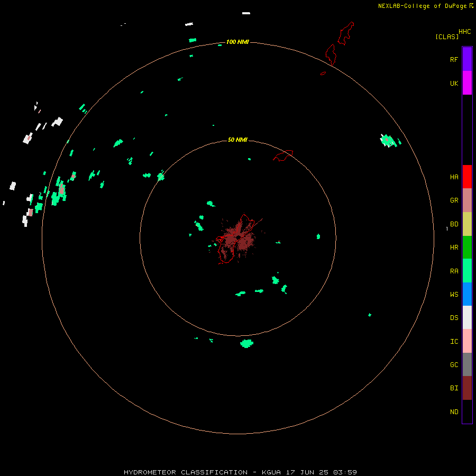Click the '03:59' timestamp in the title

(345, 472)
